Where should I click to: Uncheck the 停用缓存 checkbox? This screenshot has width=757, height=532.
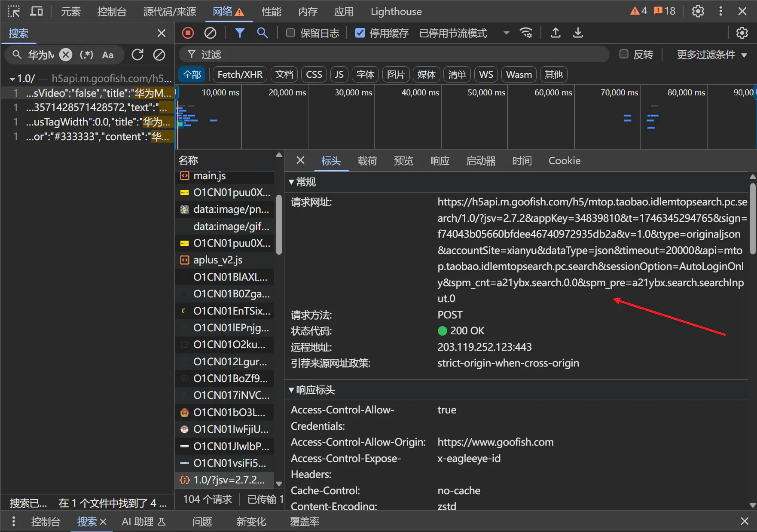pyautogui.click(x=360, y=33)
